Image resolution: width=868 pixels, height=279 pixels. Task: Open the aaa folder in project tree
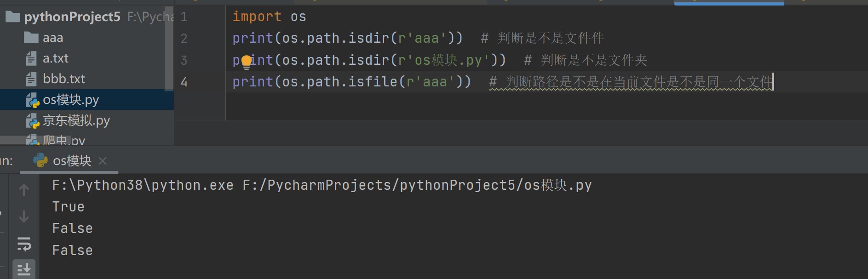pos(53,38)
